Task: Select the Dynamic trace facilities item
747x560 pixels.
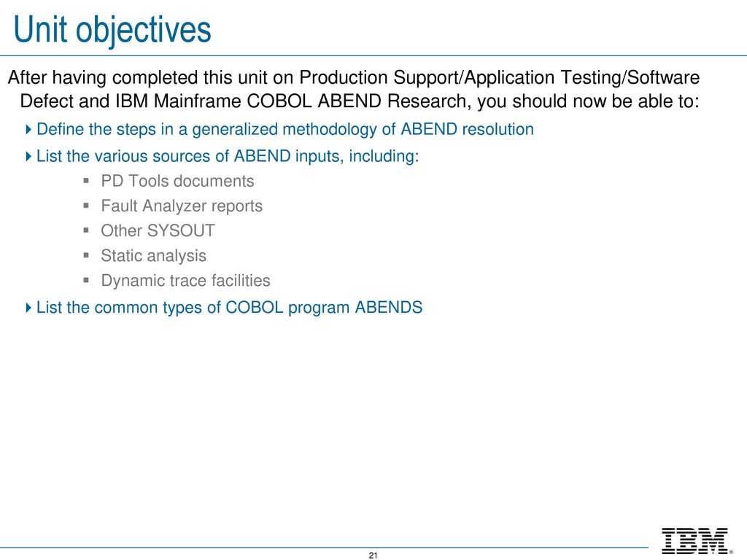Action: (185, 281)
